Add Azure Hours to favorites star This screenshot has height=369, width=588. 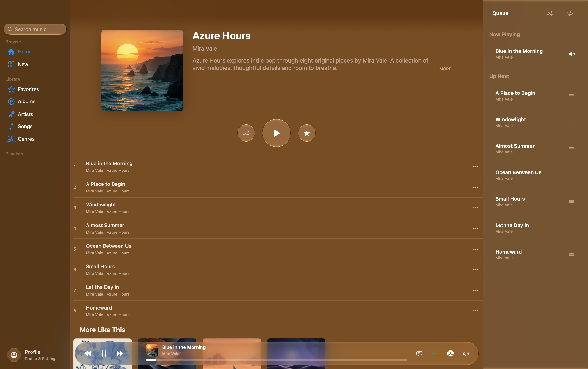307,133
